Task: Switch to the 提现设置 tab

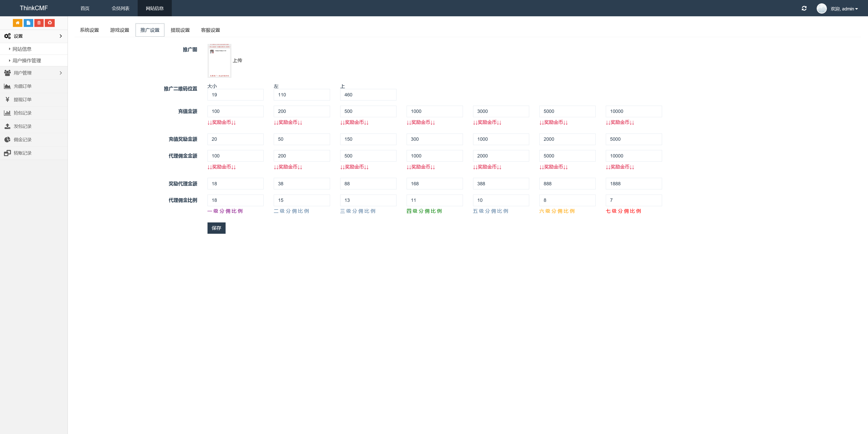Action: click(x=180, y=30)
